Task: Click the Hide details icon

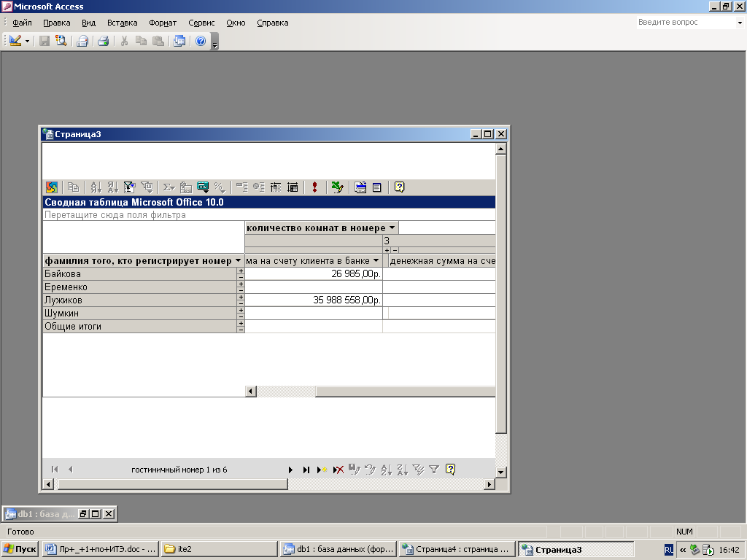Action: click(276, 187)
